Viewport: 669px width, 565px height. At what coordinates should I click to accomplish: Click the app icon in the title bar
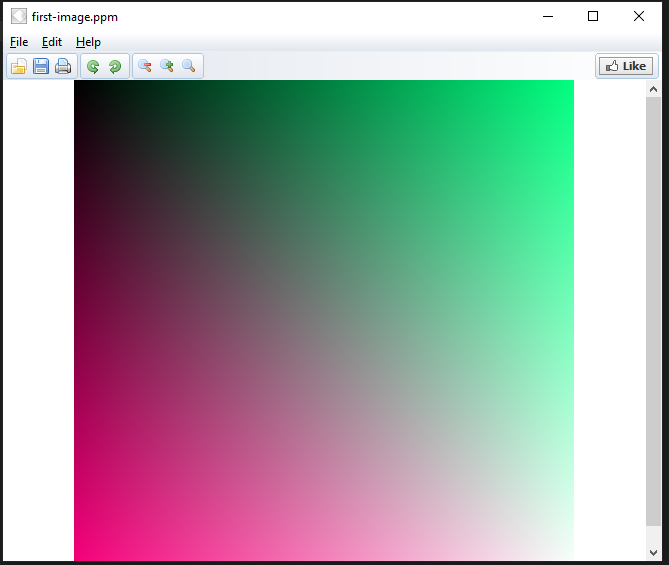point(19,16)
